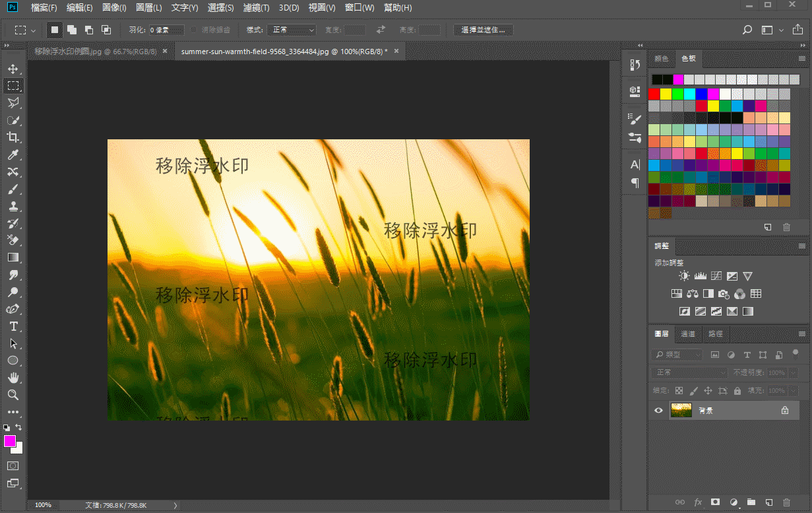The width and height of the screenshot is (812, 513).
Task: Select the Rectangular Marquee tool in the toolbox
Action: [x=13, y=86]
